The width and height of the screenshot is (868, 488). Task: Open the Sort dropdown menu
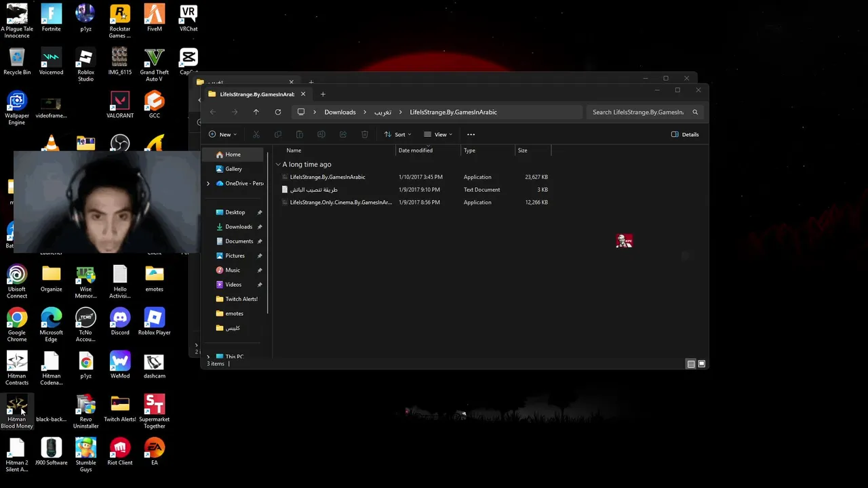click(399, 134)
